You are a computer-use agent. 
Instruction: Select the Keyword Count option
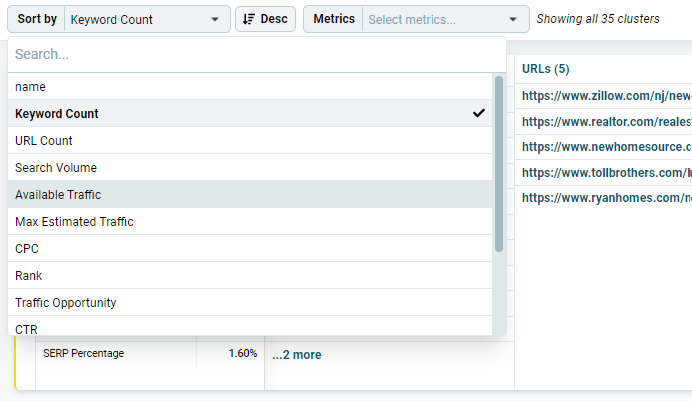(250, 113)
